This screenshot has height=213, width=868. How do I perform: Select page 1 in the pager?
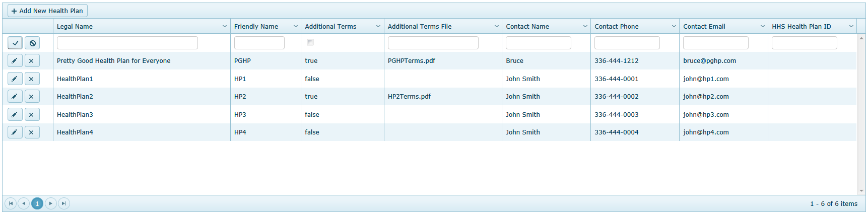pos(37,203)
